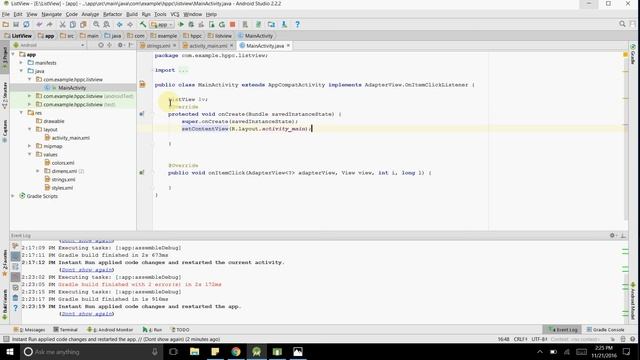Open the File menu

[x=6, y=14]
